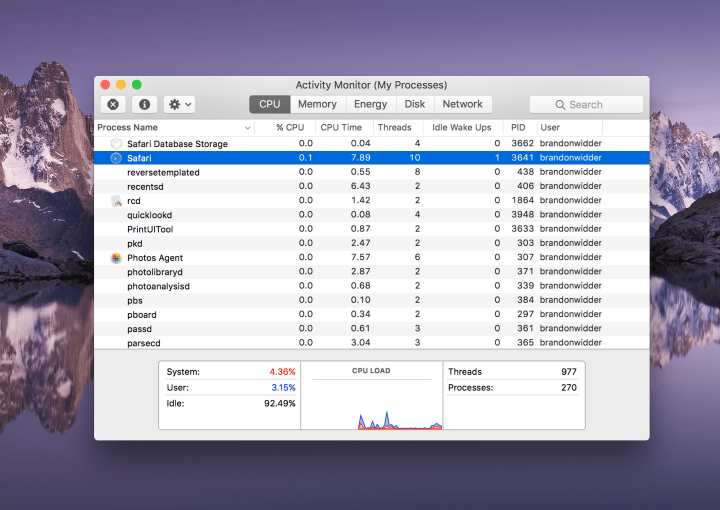
Task: Click the magnifying glass search icon
Action: (561, 105)
